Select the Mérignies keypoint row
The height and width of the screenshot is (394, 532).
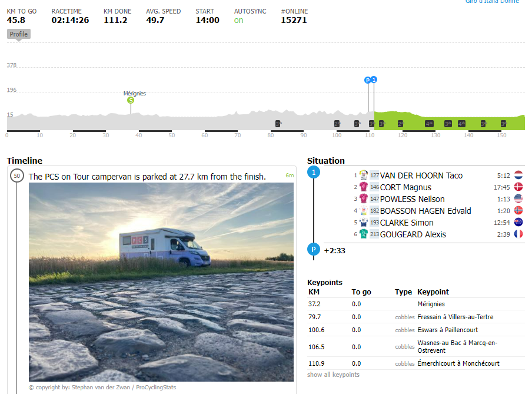point(416,304)
